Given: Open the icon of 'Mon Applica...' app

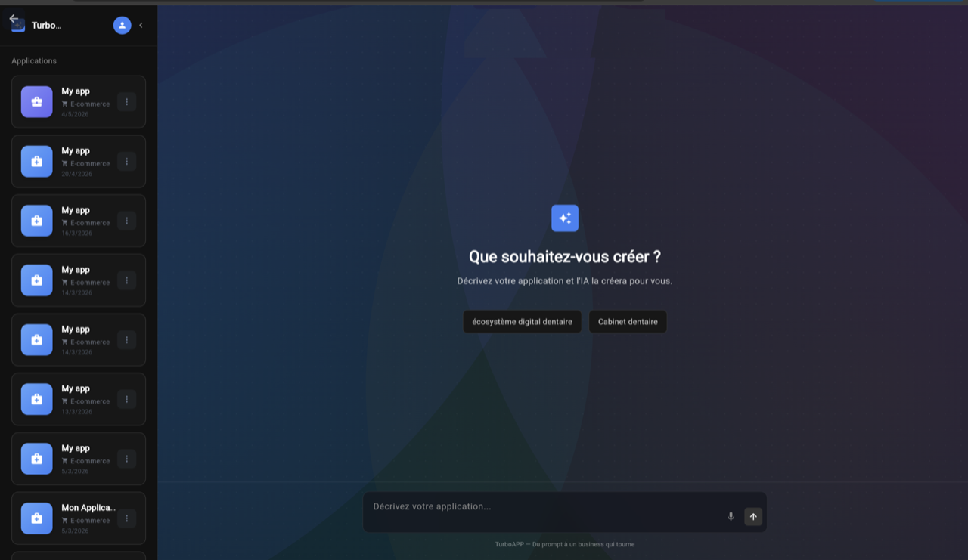Looking at the screenshot, I should click(x=37, y=518).
